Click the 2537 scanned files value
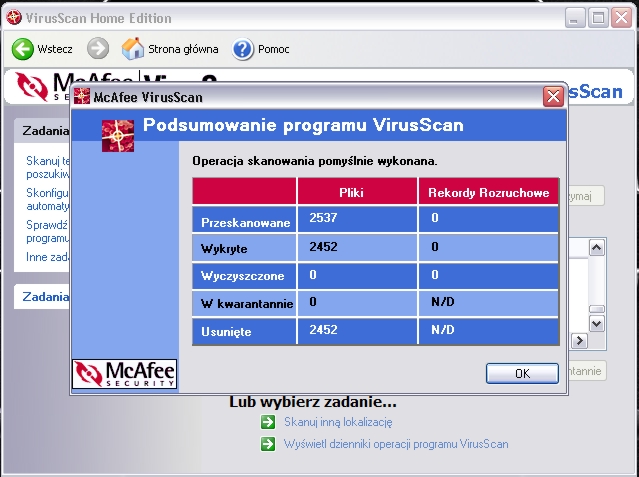 point(323,218)
